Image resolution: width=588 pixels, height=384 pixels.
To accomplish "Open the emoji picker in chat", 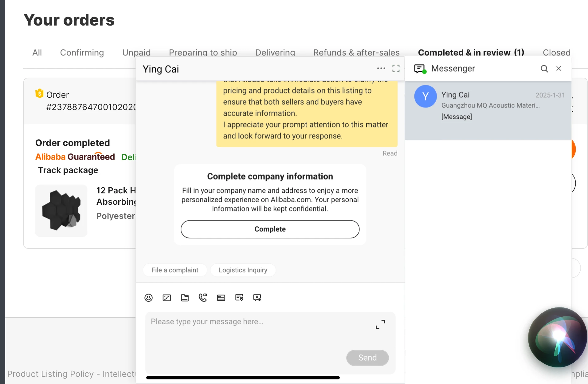I will (148, 298).
